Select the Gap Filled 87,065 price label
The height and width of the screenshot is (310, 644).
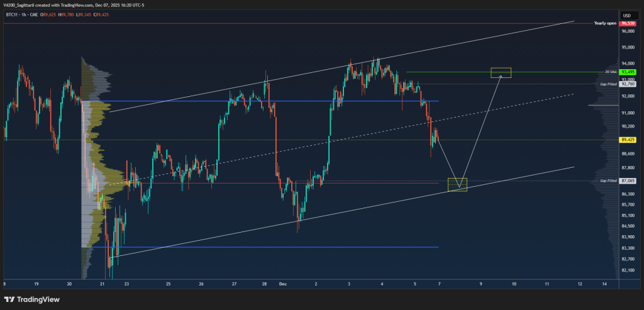(628, 180)
